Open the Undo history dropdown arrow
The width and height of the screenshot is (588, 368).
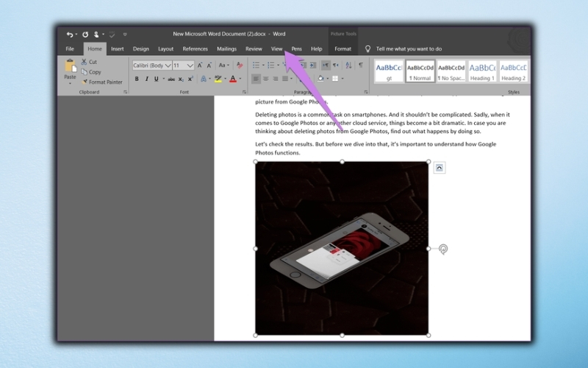76,35
